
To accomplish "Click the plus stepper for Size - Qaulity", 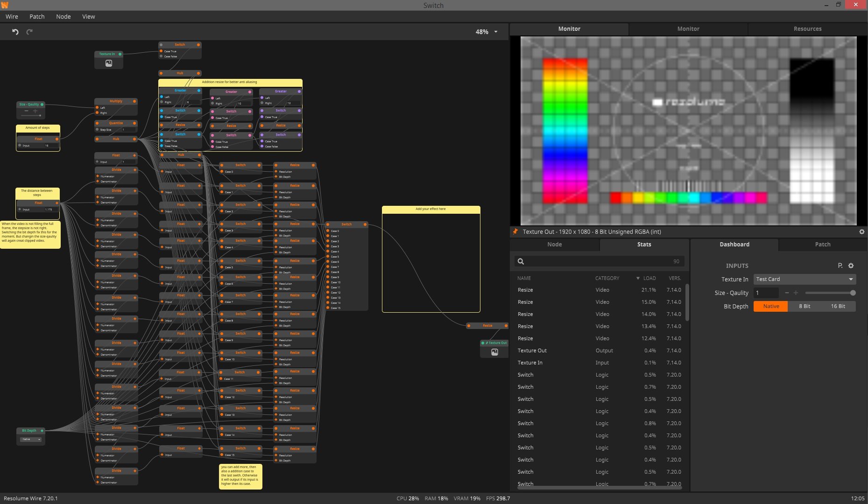I will pos(796,293).
